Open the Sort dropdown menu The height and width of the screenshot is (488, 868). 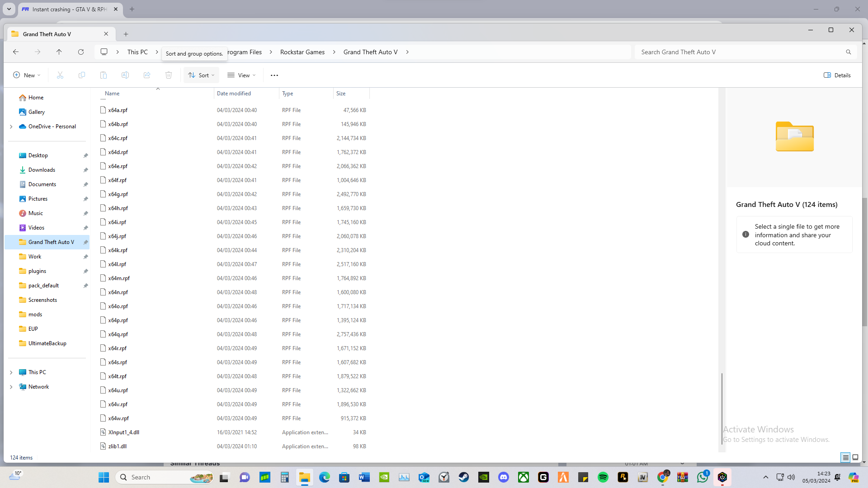[x=201, y=75]
